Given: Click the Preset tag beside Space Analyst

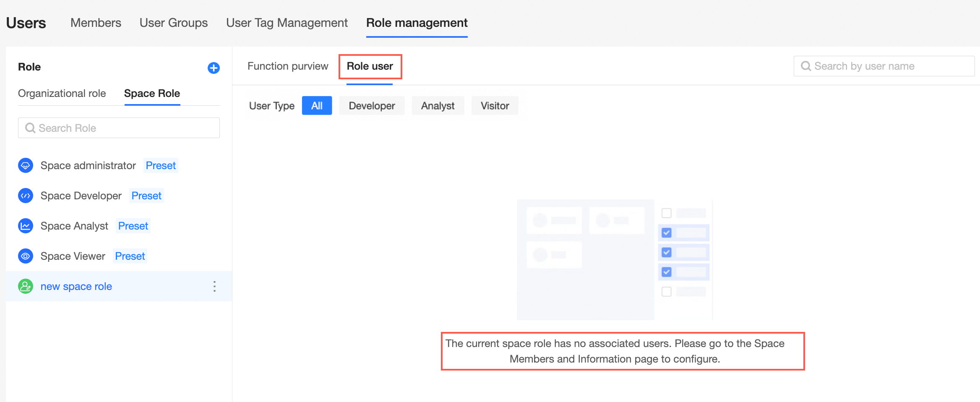Looking at the screenshot, I should click(133, 226).
